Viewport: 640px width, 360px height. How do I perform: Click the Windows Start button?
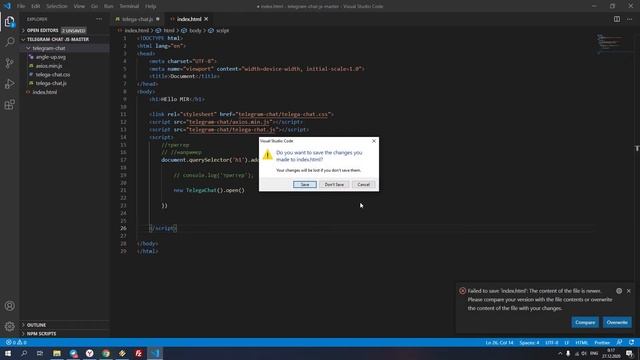tap(8, 353)
